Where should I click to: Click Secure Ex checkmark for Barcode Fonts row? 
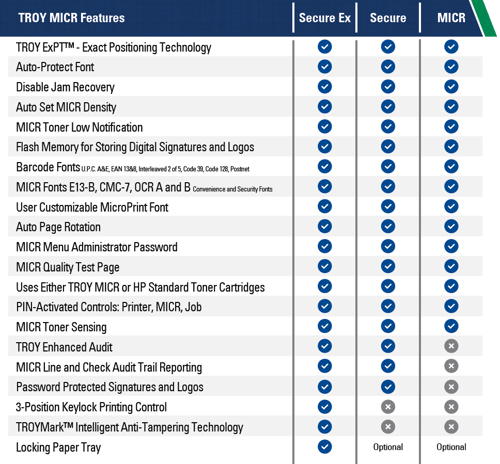(325, 166)
